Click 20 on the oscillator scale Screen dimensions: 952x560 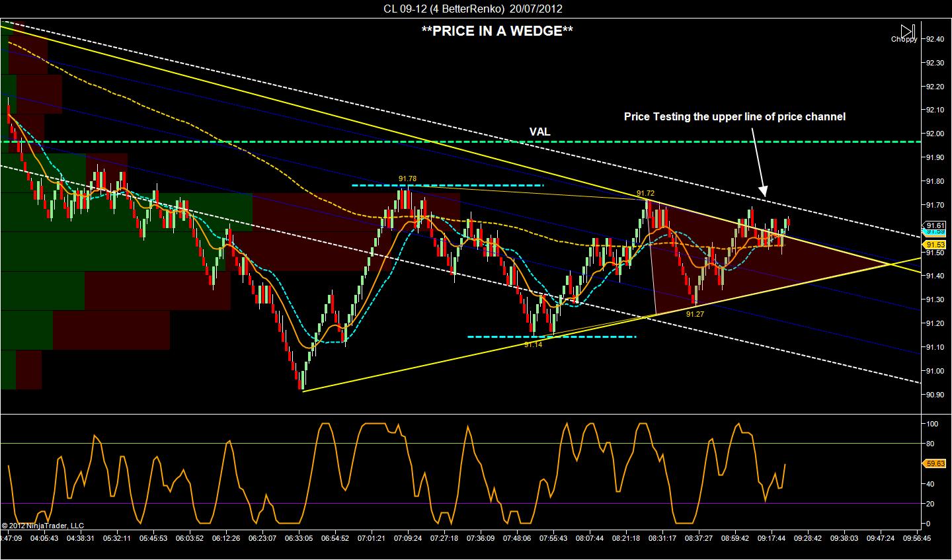(x=931, y=504)
